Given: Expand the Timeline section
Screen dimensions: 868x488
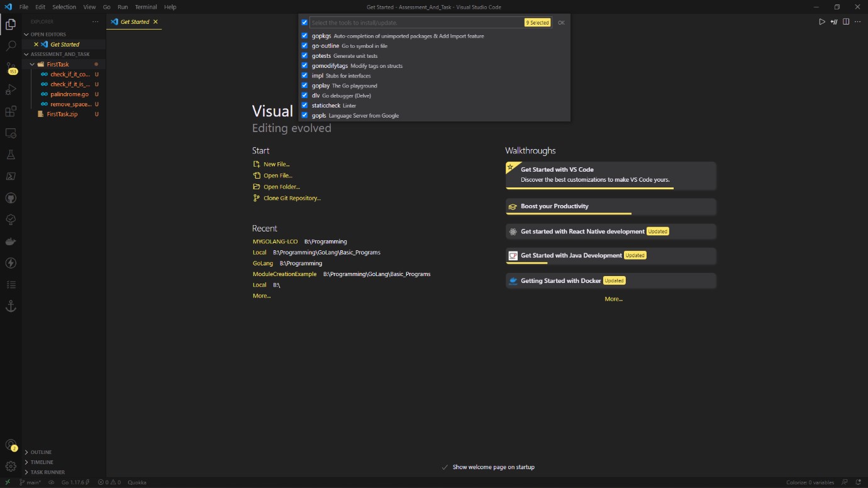Looking at the screenshot, I should coord(42,462).
